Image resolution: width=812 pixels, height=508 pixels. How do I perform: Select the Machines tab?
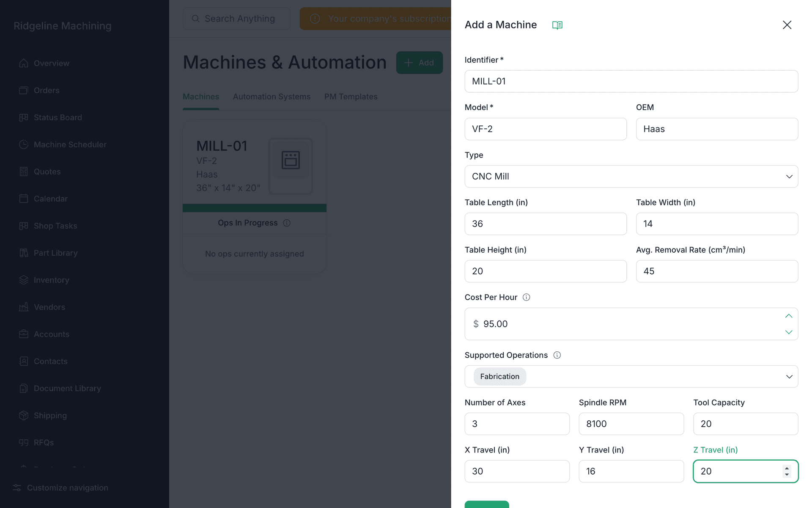point(201,97)
